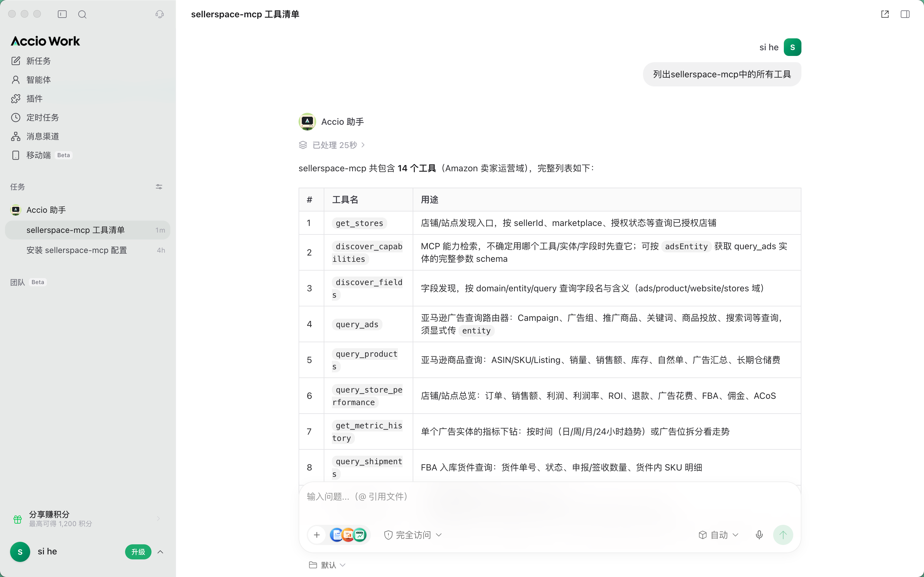Open task filter settings icon
Viewport: 924px width, 577px height.
point(159,187)
